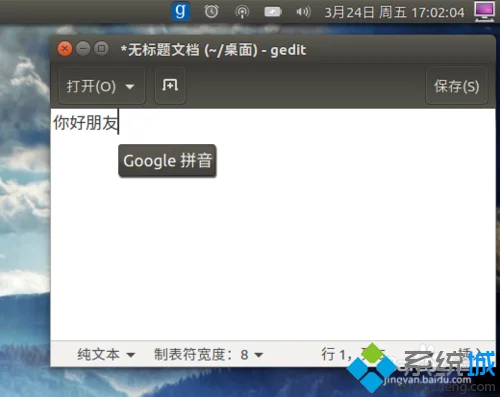Create a new document tab in gedit
Screen dimensions: 500x397
170,86
